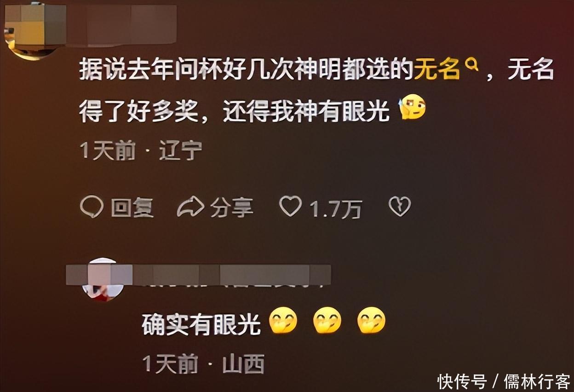Viewport: 574px width, 392px height.
Task: Click the 1天前 · 山西 timestamp
Action: [x=203, y=364]
